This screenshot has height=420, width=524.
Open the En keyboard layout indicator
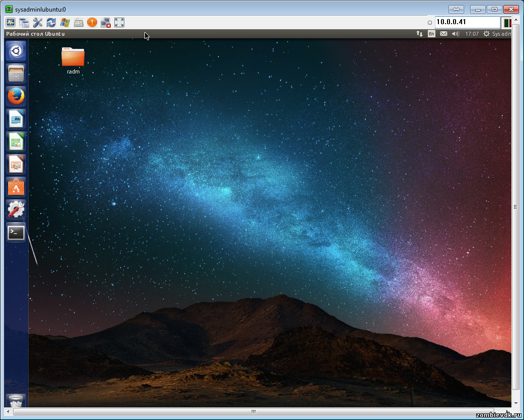click(x=431, y=34)
